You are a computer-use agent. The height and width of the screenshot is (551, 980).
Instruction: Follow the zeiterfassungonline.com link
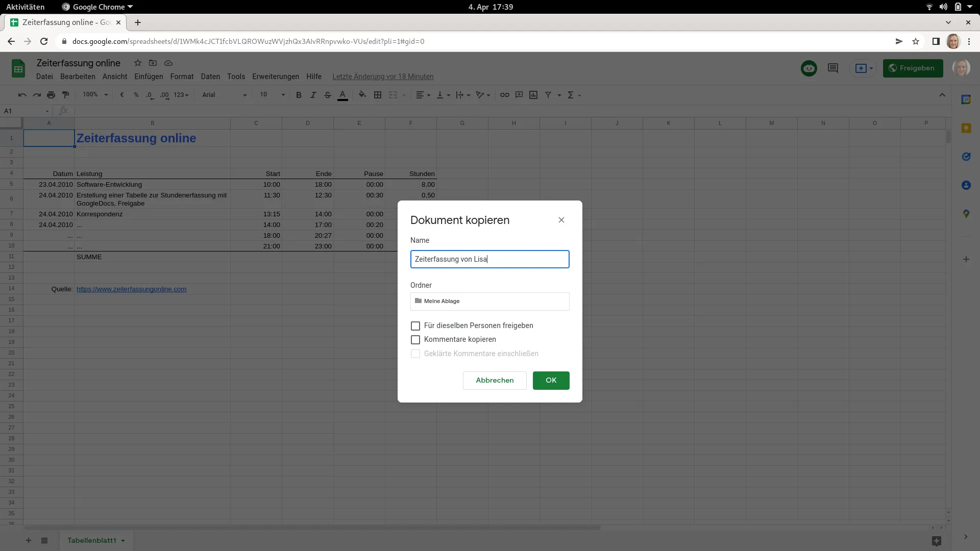(x=131, y=289)
